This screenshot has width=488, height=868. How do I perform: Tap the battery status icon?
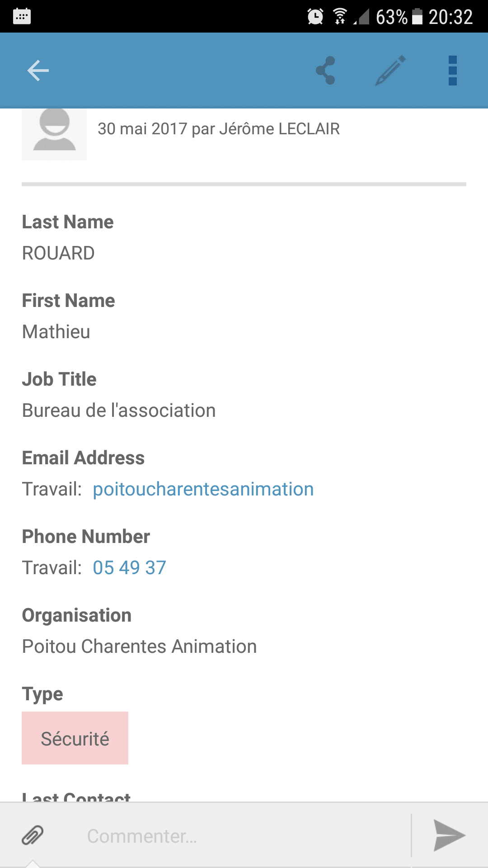(417, 17)
